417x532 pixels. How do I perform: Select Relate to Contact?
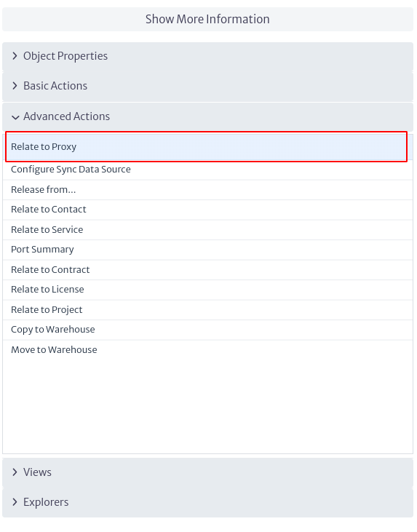coord(207,210)
